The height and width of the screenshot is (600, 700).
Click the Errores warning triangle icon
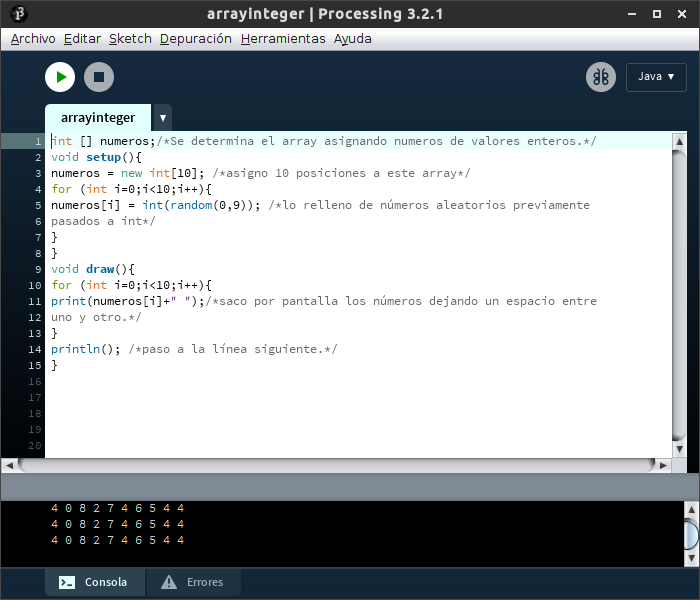point(169,582)
